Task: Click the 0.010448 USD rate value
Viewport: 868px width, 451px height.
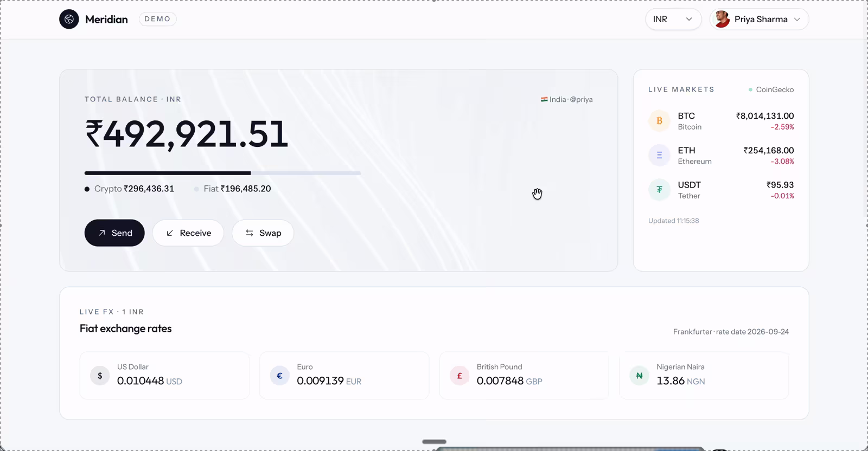Action: [150, 381]
